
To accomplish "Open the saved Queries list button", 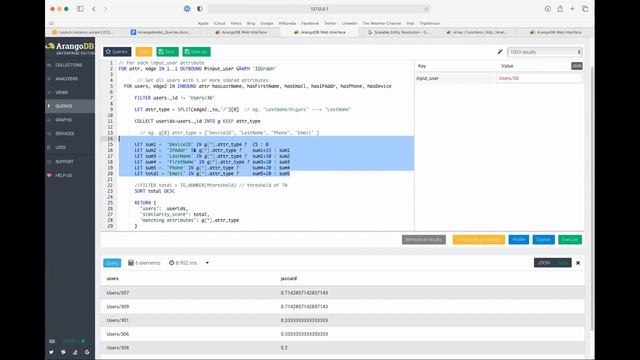I will 117,52.
